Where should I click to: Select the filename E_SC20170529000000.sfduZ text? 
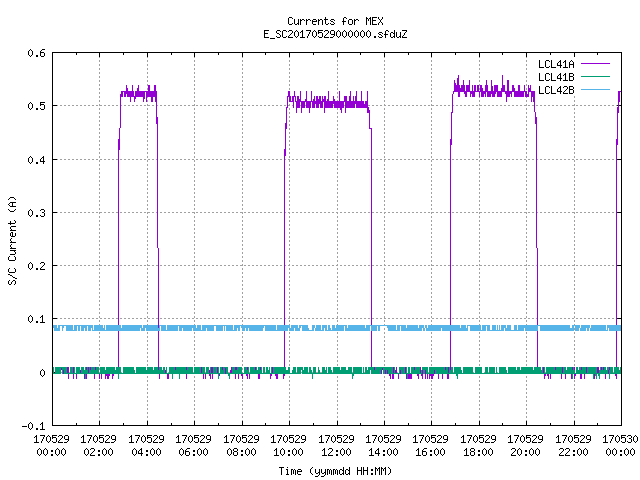pos(335,34)
